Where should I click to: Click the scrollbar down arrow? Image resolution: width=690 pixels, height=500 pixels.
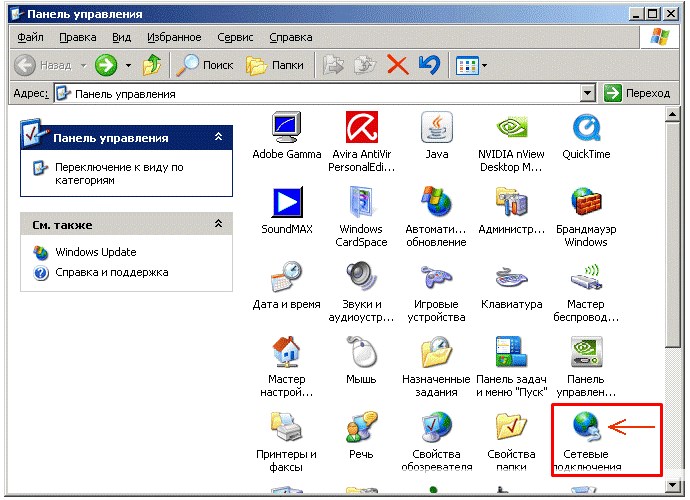click(672, 485)
